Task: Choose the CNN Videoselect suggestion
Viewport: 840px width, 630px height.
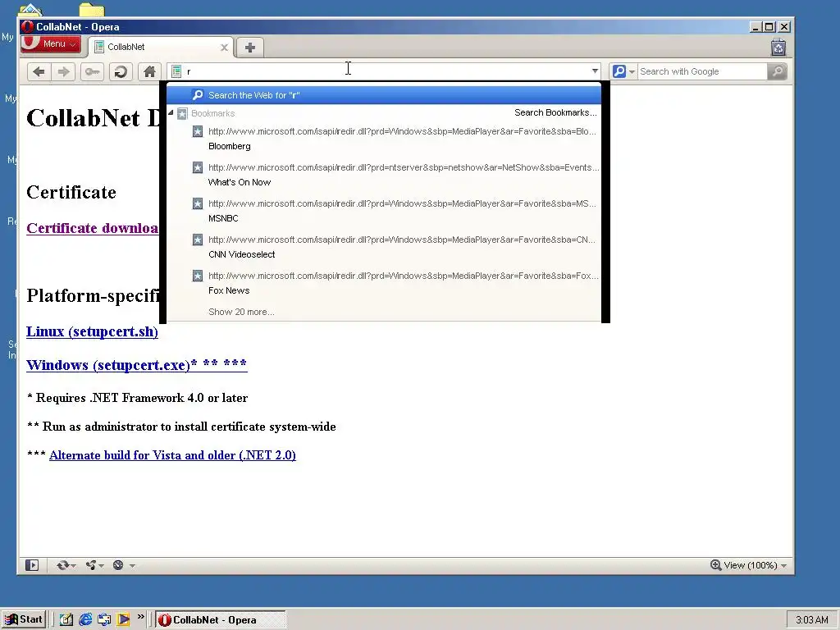Action: click(x=384, y=247)
